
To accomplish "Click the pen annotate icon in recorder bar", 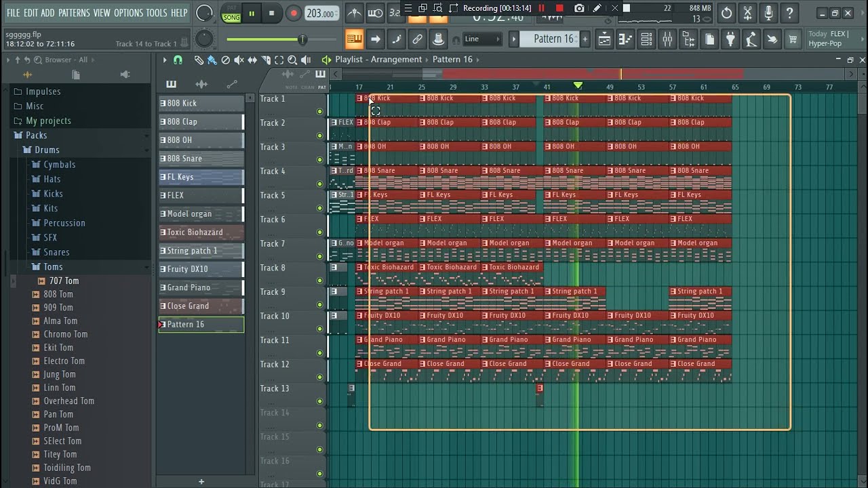I will click(x=597, y=8).
